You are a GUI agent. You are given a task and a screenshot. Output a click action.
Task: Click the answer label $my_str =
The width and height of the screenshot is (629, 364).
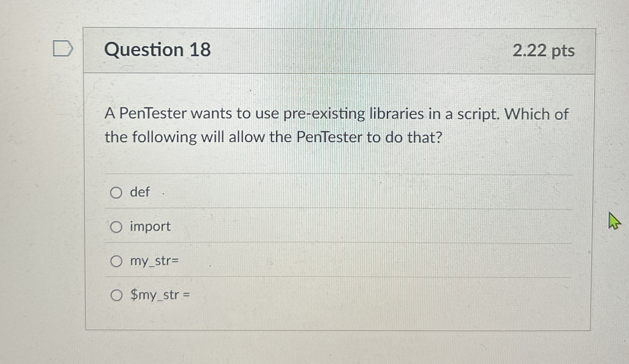159,295
